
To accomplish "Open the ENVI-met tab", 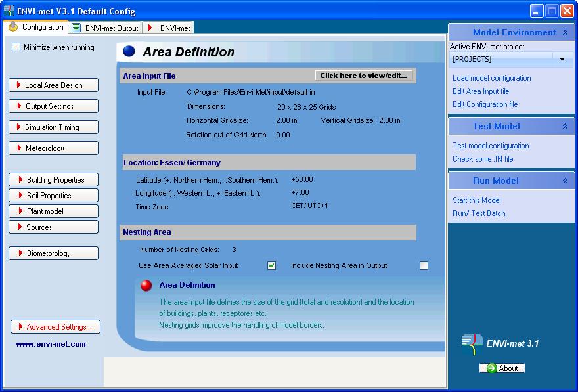I will [168, 28].
